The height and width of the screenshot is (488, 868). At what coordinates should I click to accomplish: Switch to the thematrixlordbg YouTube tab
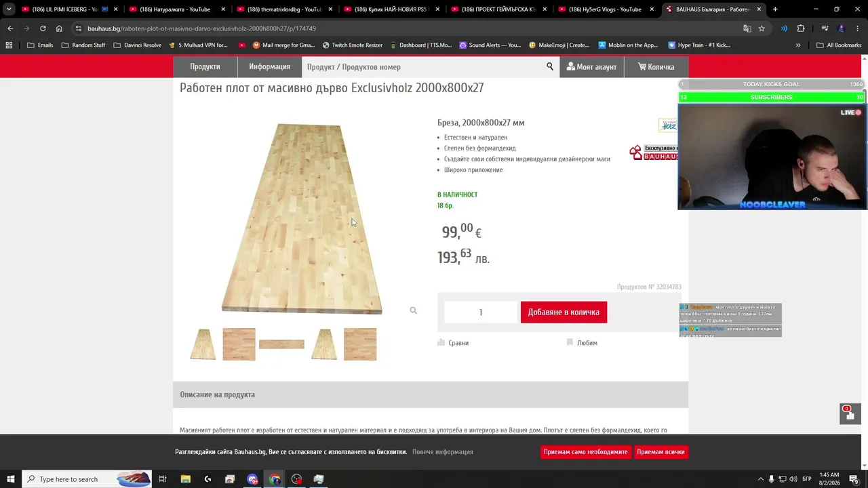pyautogui.click(x=283, y=9)
